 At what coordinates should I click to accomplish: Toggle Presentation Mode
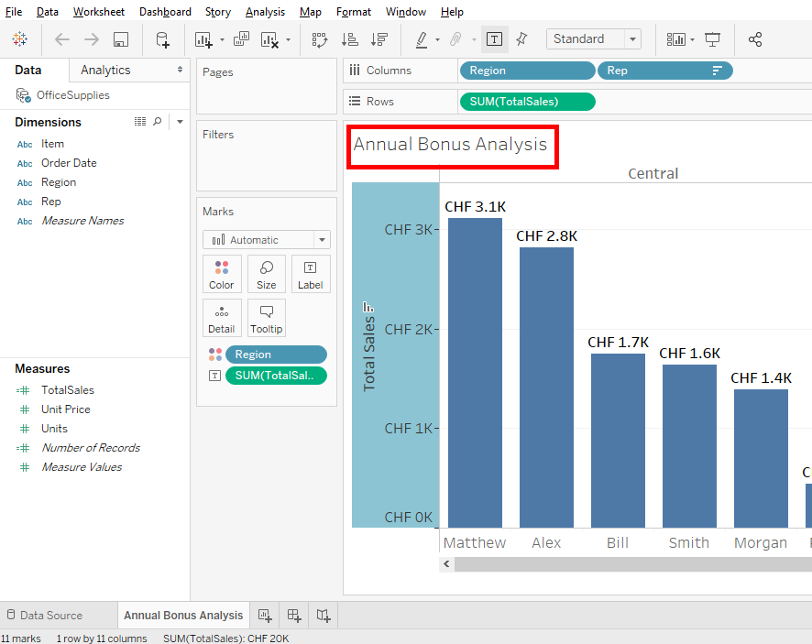click(714, 38)
